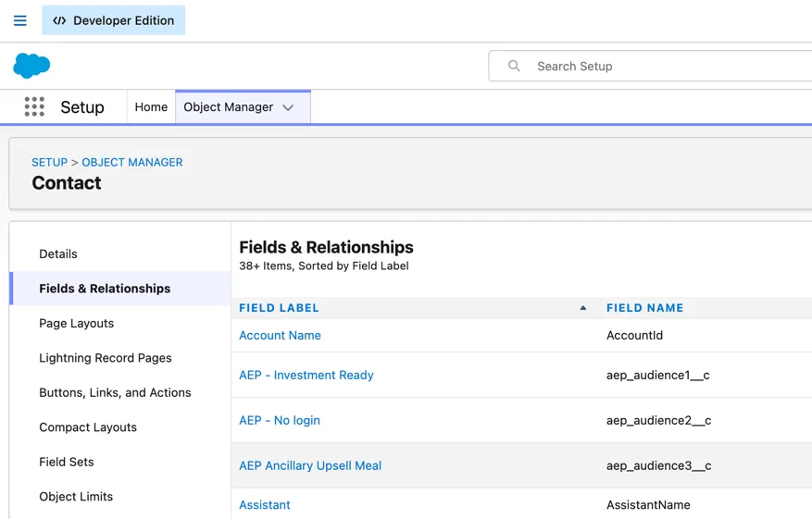Open the Assistant field link
The height and width of the screenshot is (519, 812).
click(x=264, y=505)
